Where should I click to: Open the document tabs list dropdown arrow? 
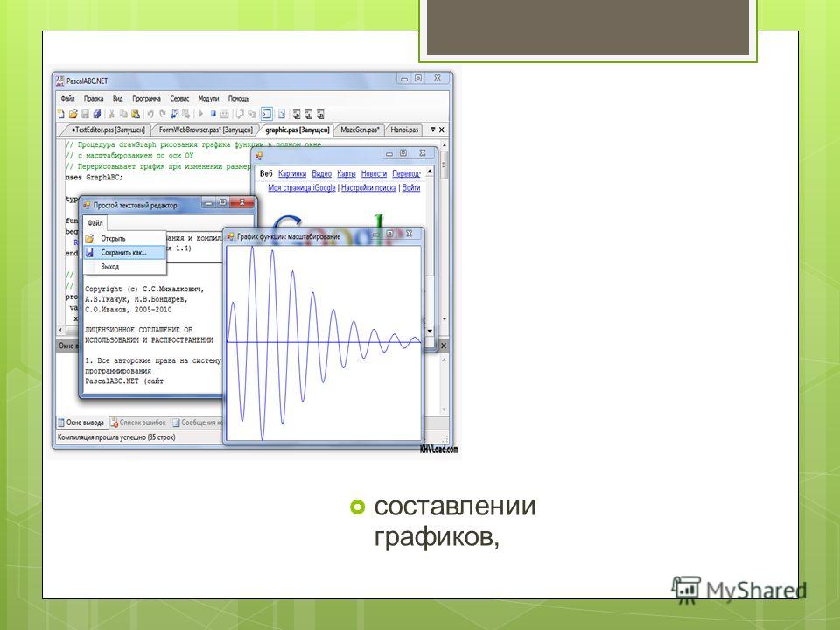tap(433, 129)
